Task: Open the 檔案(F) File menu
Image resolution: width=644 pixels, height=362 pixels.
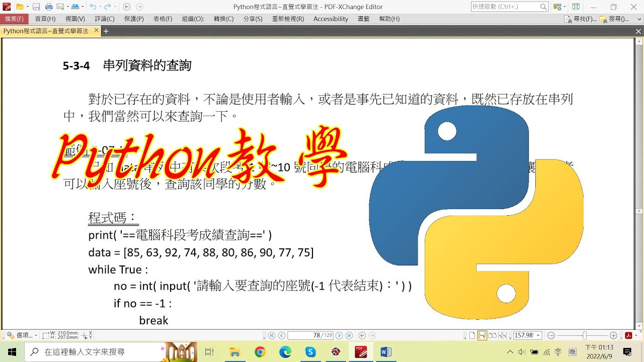Action: pyautogui.click(x=14, y=19)
